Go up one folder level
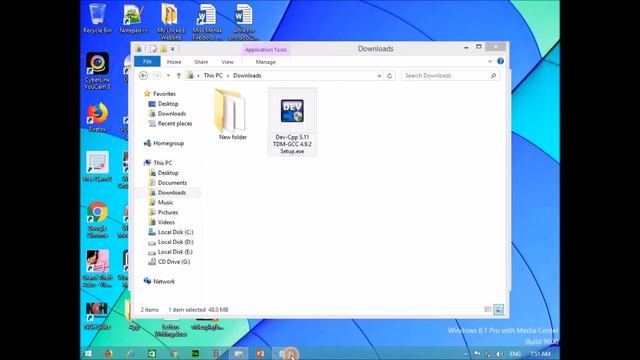The width and height of the screenshot is (640, 360). (x=179, y=76)
